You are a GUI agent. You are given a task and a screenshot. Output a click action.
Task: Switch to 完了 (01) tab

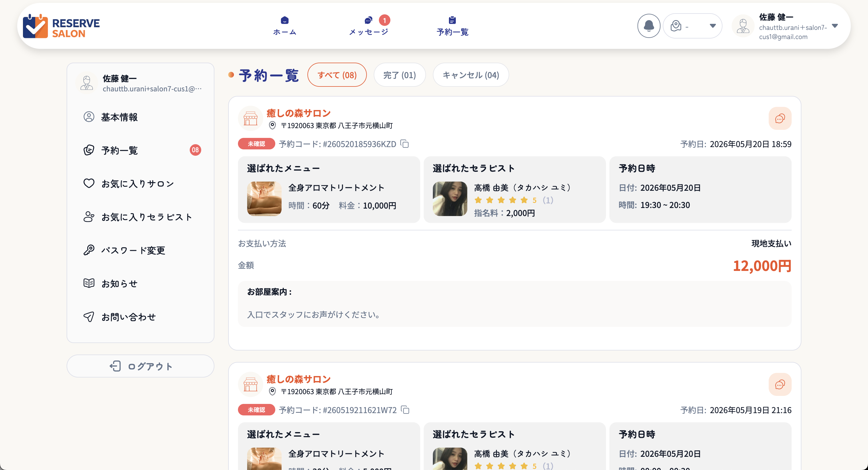click(399, 75)
